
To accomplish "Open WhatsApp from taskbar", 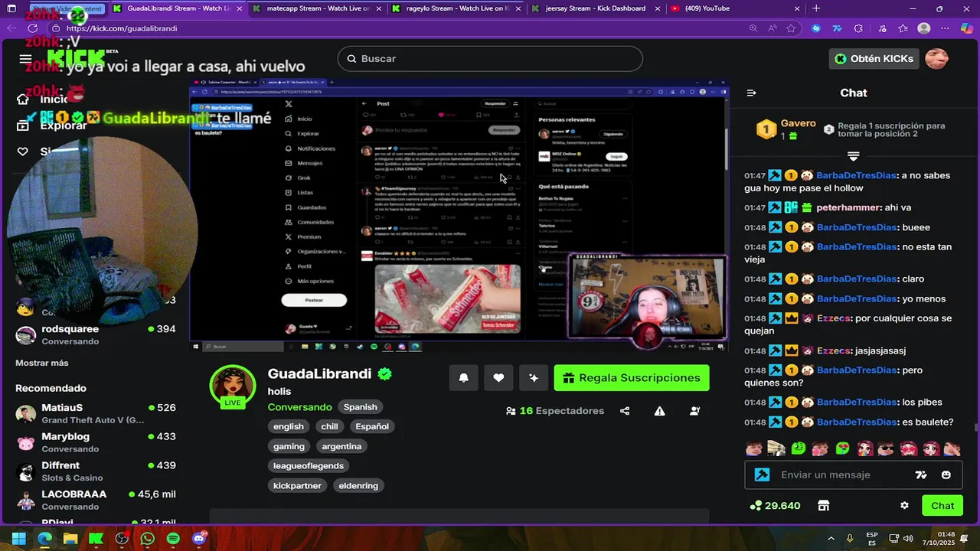I will click(147, 539).
